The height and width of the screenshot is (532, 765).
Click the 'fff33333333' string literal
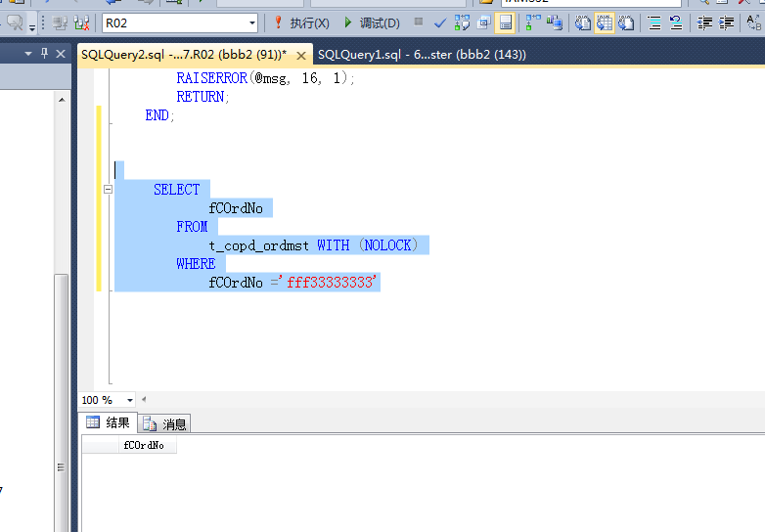330,283
